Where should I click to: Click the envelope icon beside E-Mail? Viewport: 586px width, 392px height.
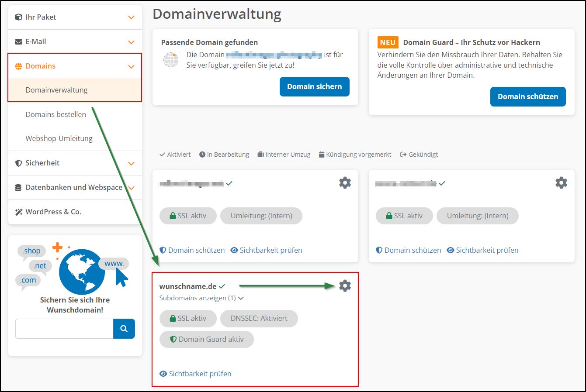[x=19, y=41]
